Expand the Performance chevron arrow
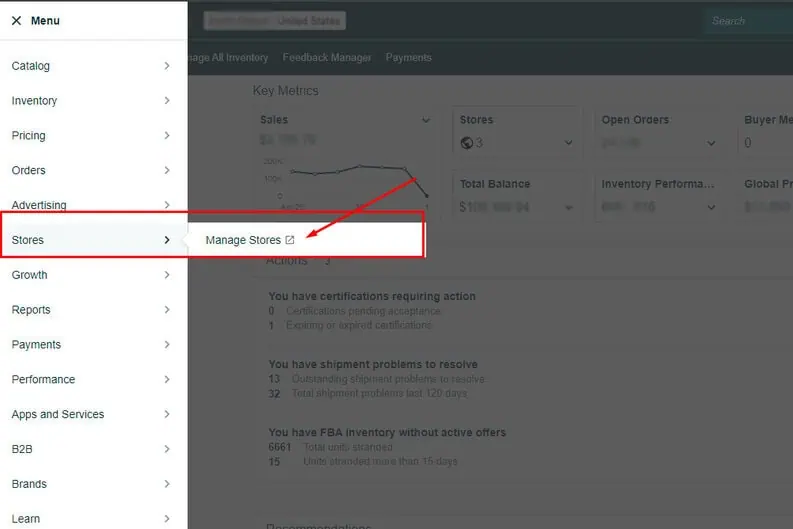Image resolution: width=793 pixels, height=529 pixels. coord(167,379)
